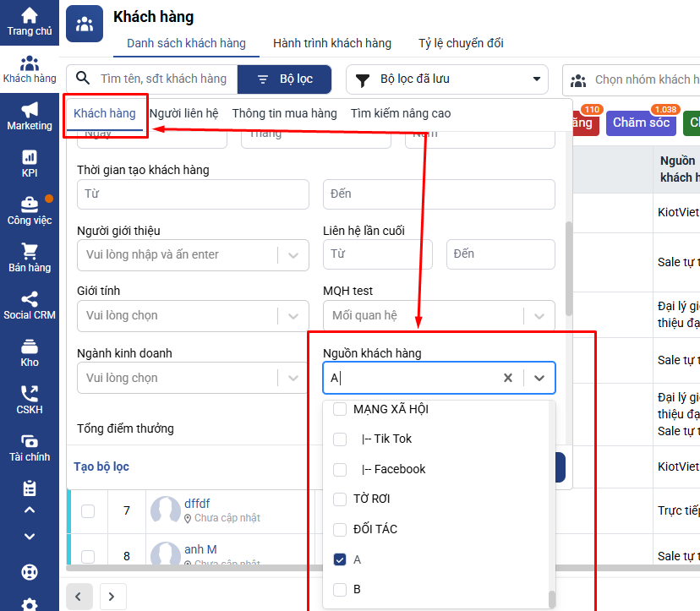Open Bán hàng shopping cart icon
Screen dimensions: 700x611
(30, 253)
